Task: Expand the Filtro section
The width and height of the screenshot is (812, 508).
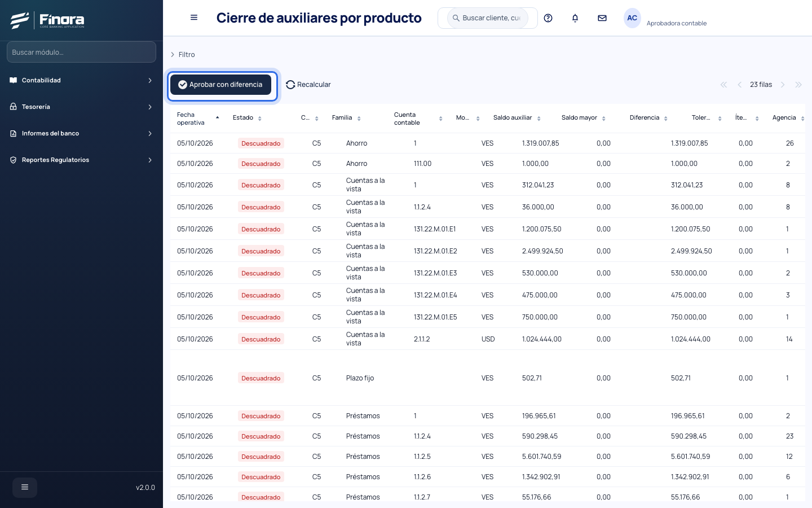Action: coord(183,55)
